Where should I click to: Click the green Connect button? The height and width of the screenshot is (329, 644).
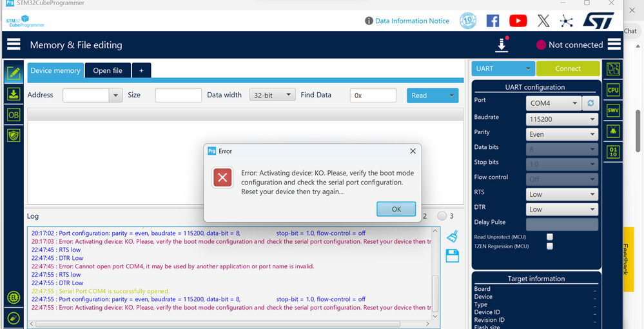568,68
